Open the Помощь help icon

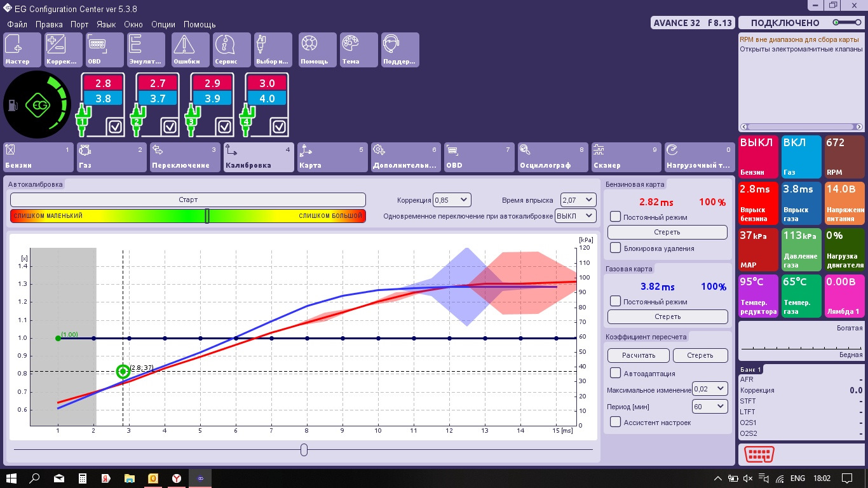318,50
